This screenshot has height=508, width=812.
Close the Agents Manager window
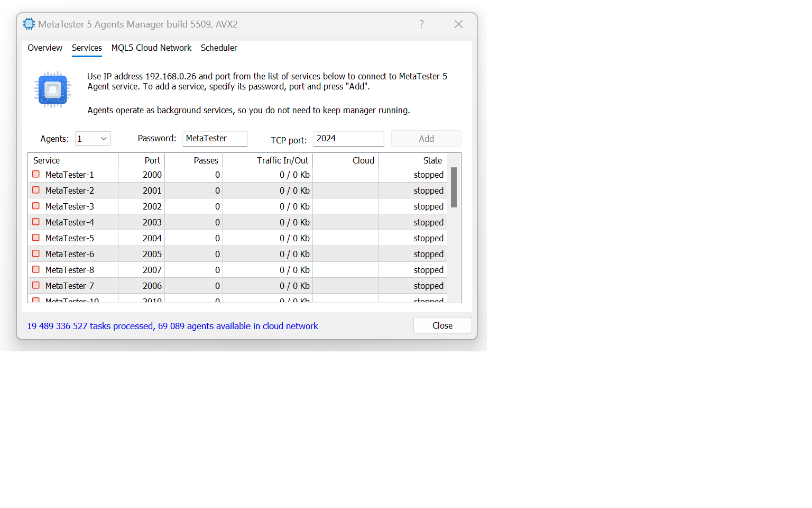458,24
